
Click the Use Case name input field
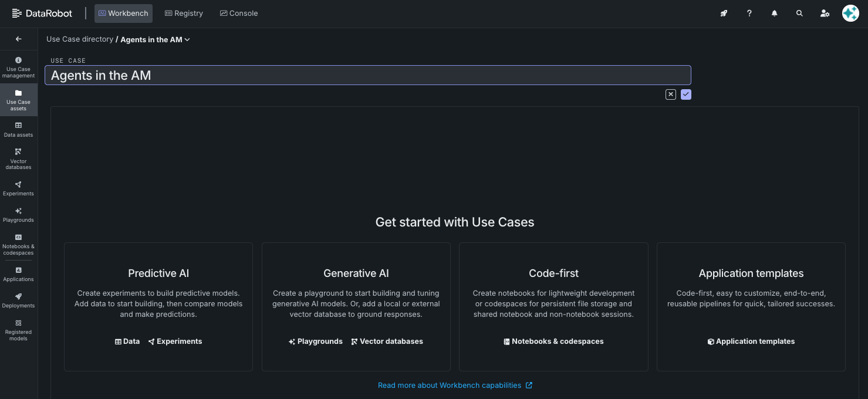point(367,75)
